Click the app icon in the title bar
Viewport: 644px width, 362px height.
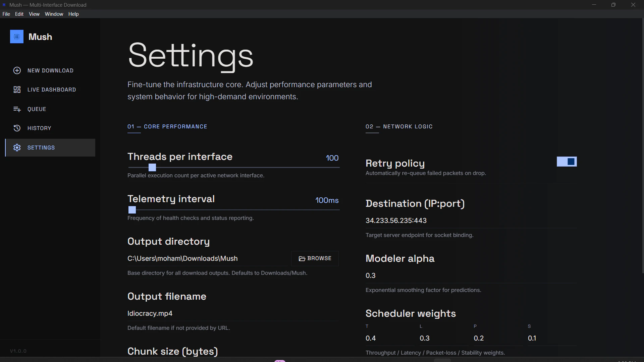tap(4, 5)
